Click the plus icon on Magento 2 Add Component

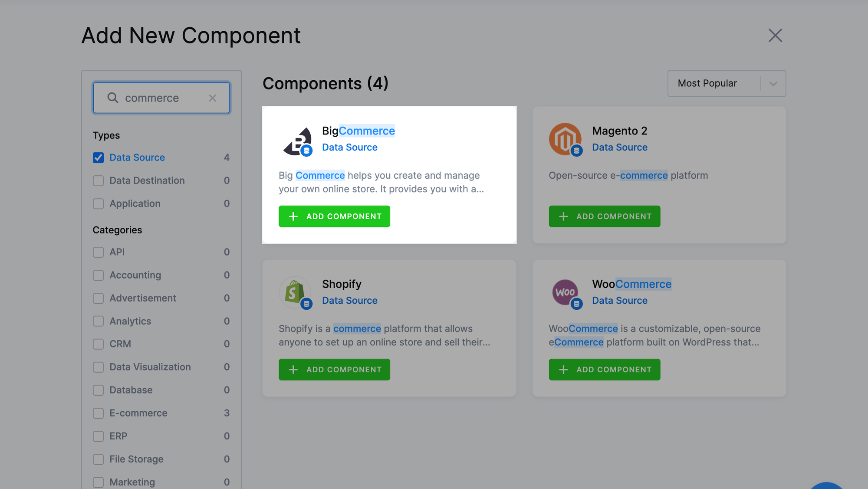tap(564, 216)
